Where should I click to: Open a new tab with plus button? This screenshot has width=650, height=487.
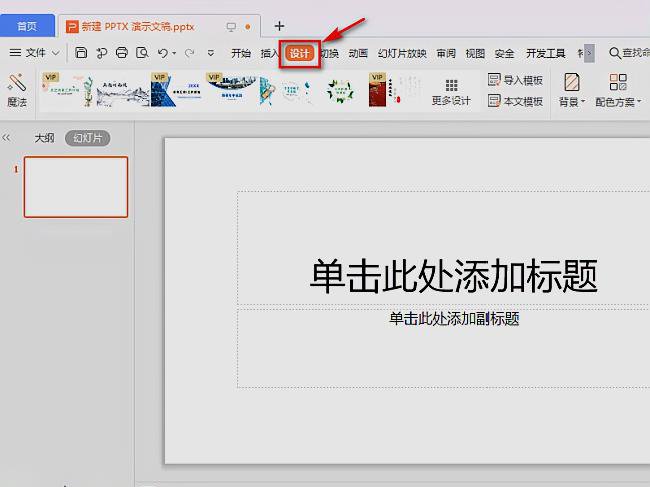click(x=279, y=26)
